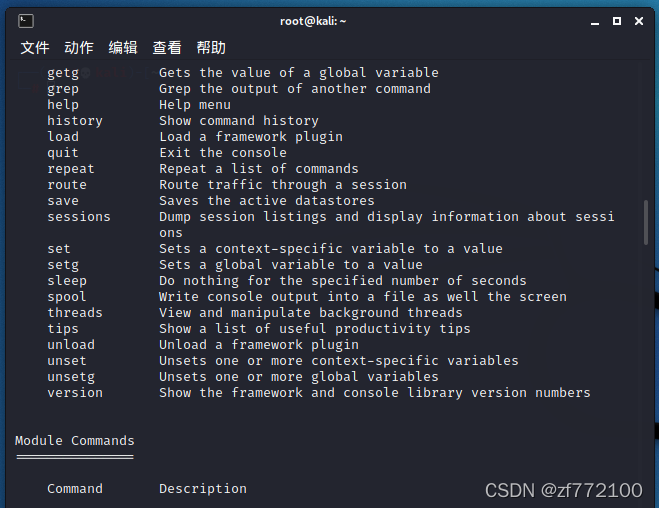This screenshot has width=659, height=508.
Task: Click the 'Description' column header
Action: pyautogui.click(x=203, y=489)
